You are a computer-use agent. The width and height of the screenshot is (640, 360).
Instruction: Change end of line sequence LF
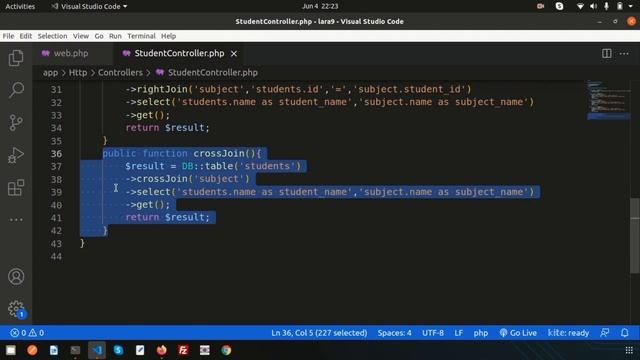(x=458, y=333)
